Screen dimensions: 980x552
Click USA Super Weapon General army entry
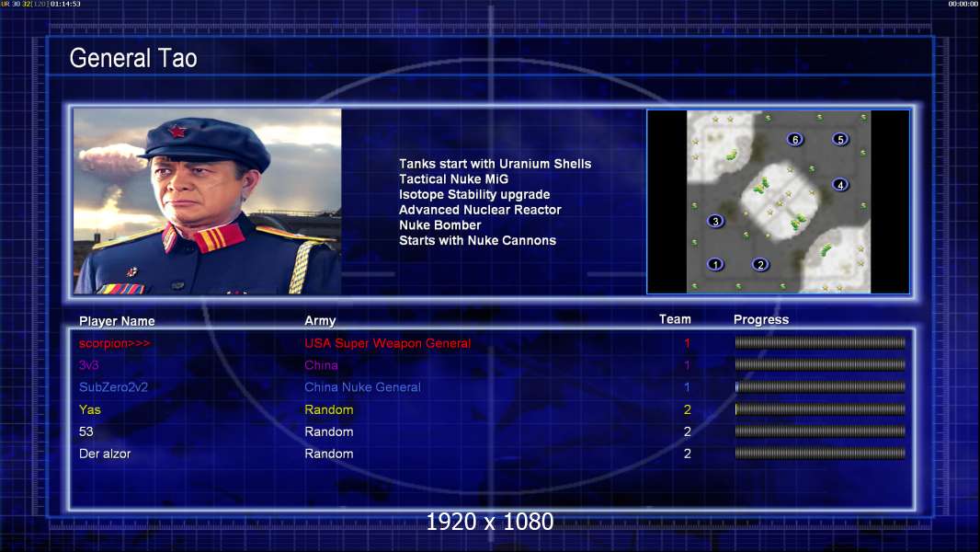(388, 343)
